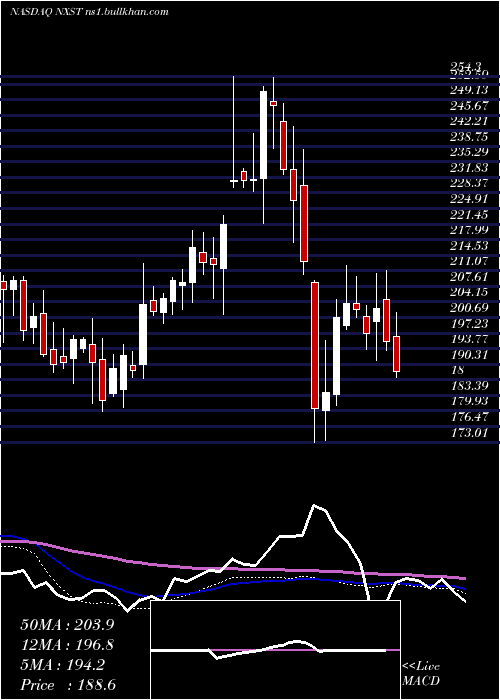Click the 249.13 price axis label
The height and width of the screenshot is (700, 500).
(x=468, y=90)
